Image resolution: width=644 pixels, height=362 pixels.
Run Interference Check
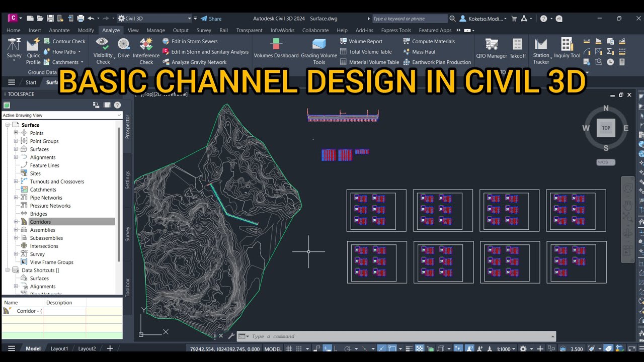coord(146,51)
